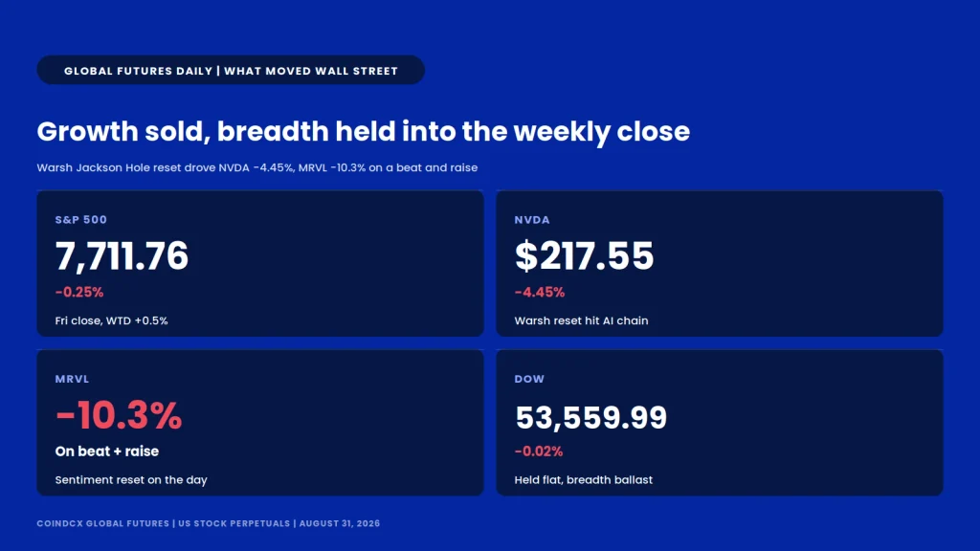Click the CoinDCX Global Futures footer text
This screenshot has width=980, height=551.
coord(208,523)
